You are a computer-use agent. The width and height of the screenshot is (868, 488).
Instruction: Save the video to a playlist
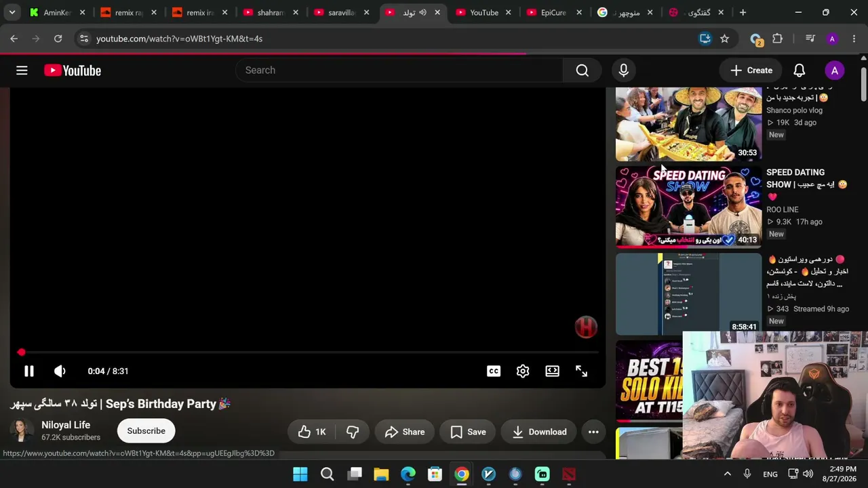(x=468, y=432)
